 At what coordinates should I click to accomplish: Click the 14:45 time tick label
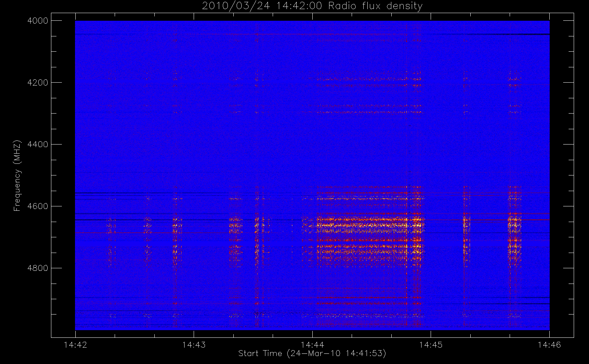click(x=431, y=345)
